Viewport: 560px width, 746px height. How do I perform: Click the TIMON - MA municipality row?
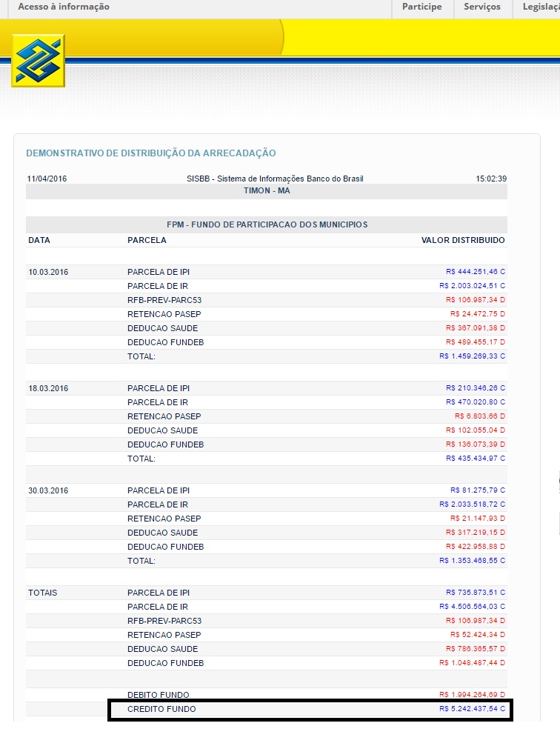tap(266, 190)
